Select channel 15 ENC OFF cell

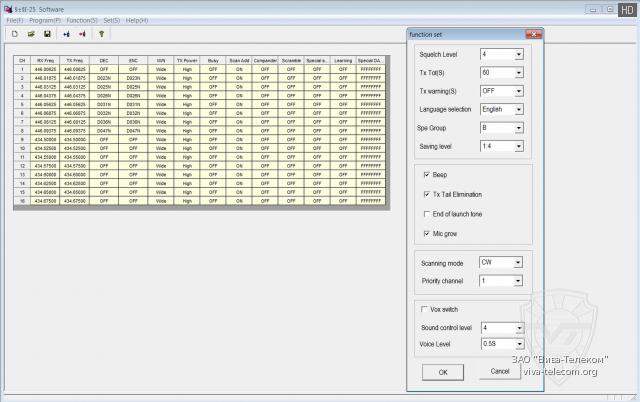pyautogui.click(x=133, y=192)
